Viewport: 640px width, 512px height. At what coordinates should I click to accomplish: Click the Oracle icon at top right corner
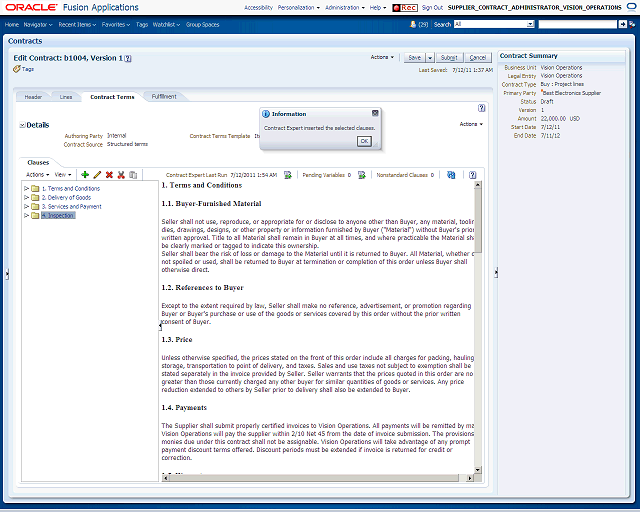(632, 7)
